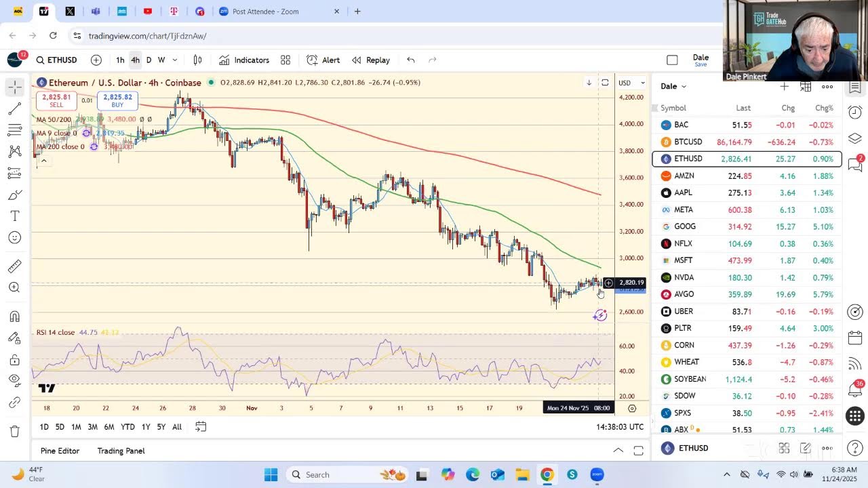Screen dimensions: 868x488
Task: Select the trend line drawing tool
Action: (15, 108)
